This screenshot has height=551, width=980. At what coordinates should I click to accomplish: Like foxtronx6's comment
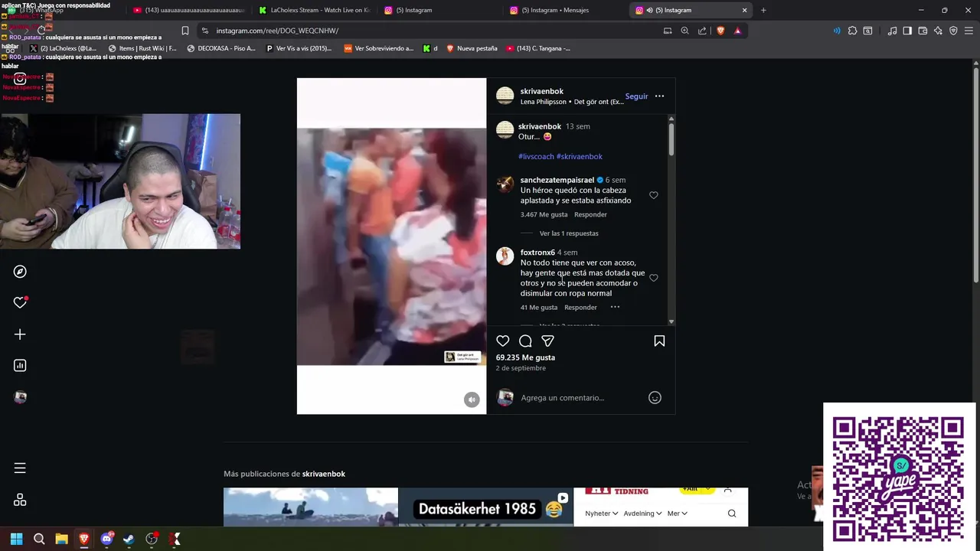pyautogui.click(x=654, y=278)
